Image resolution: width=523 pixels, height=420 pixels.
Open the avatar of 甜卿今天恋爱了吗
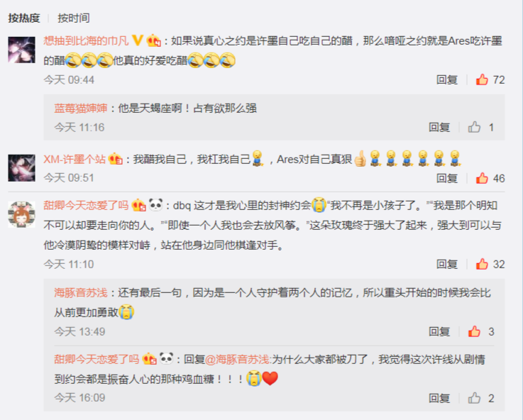(22, 214)
